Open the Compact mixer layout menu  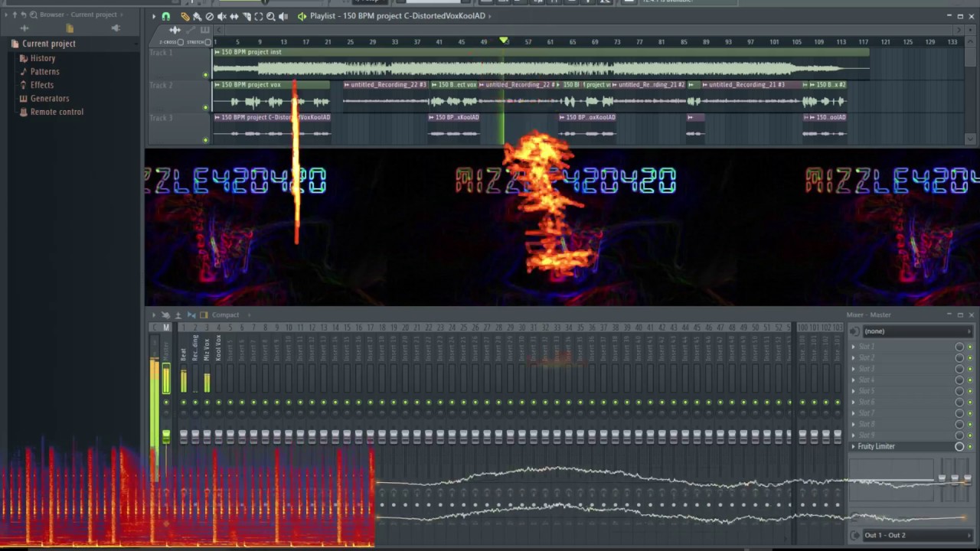[x=225, y=315]
